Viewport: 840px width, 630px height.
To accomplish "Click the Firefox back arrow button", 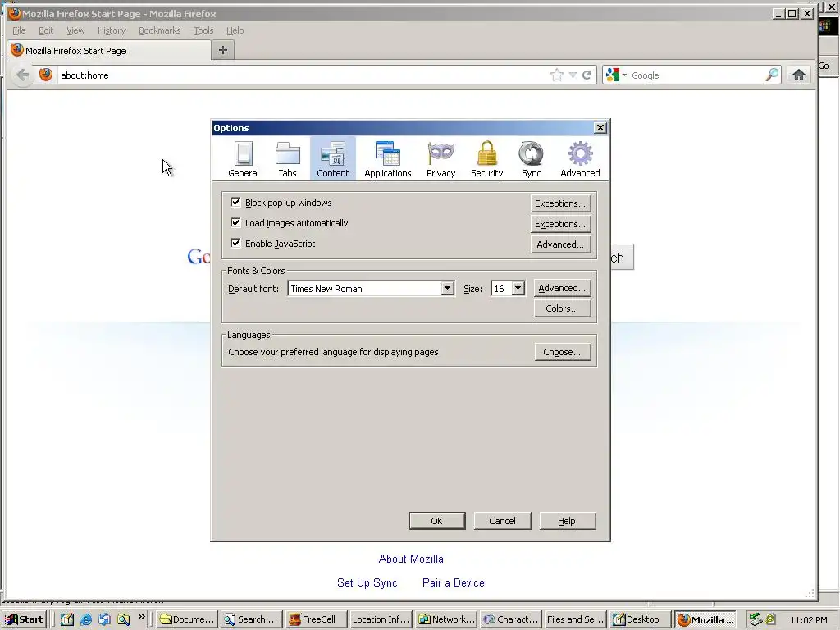I will click(22, 75).
